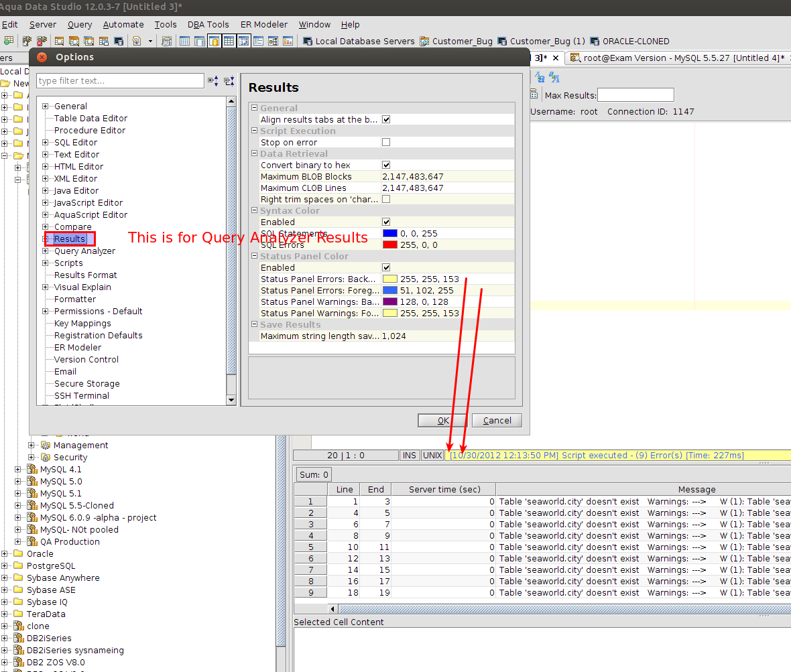This screenshot has height=672, width=791.
Task: Click the options tree scrollbar down arrow
Action: point(231,400)
